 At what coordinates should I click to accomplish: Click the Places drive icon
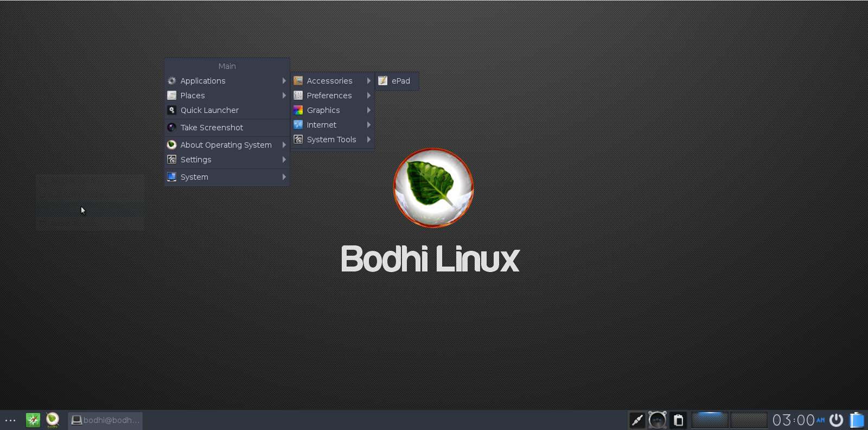(x=172, y=96)
